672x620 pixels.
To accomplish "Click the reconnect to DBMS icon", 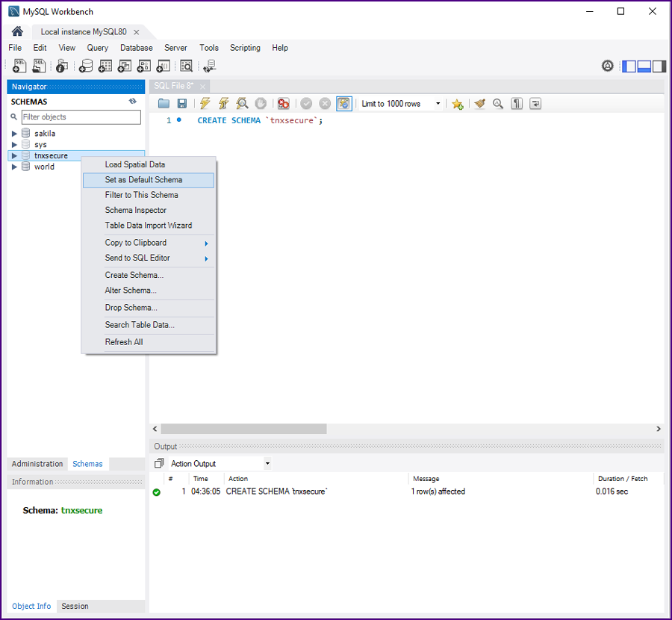I will pos(210,66).
